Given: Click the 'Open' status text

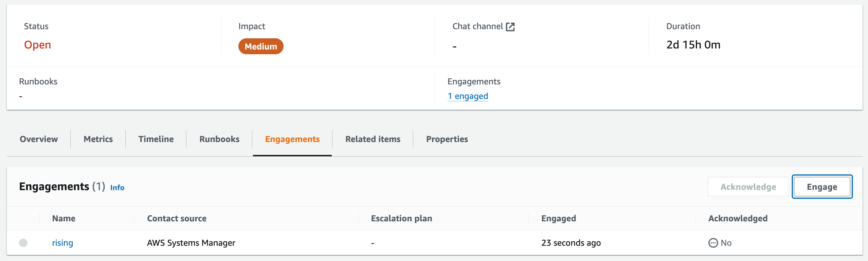Looking at the screenshot, I should click(37, 44).
